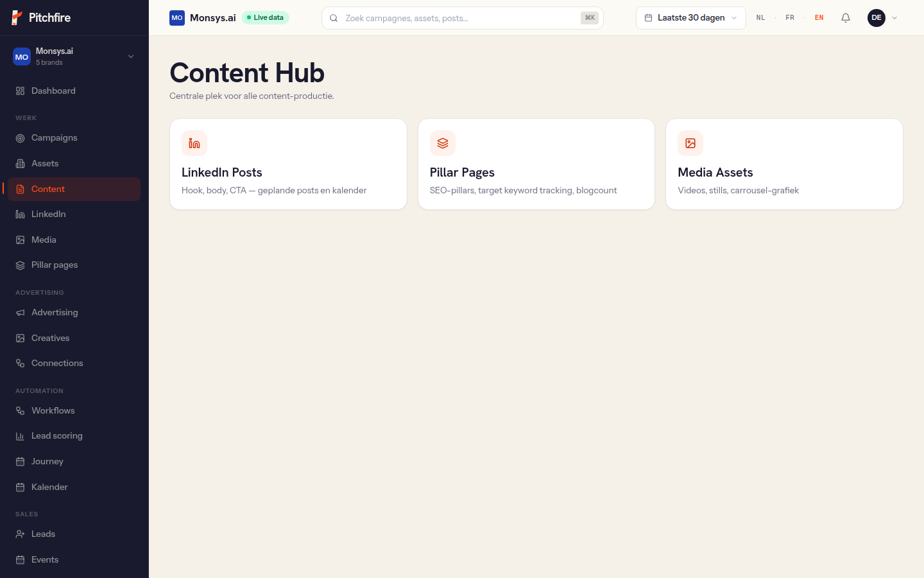Switch language to FR
The image size is (924, 578).
(790, 18)
